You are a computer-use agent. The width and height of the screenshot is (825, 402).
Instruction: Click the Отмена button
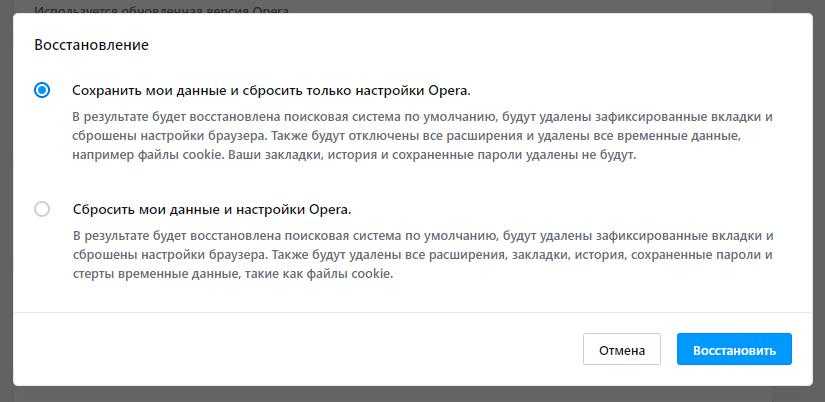[621, 349]
